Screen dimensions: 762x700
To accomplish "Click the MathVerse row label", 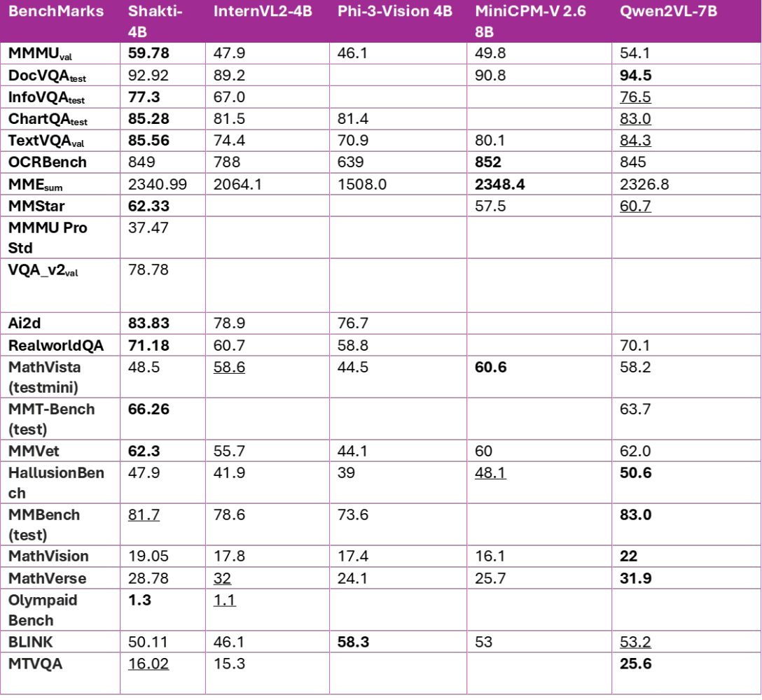I will click(x=48, y=578).
